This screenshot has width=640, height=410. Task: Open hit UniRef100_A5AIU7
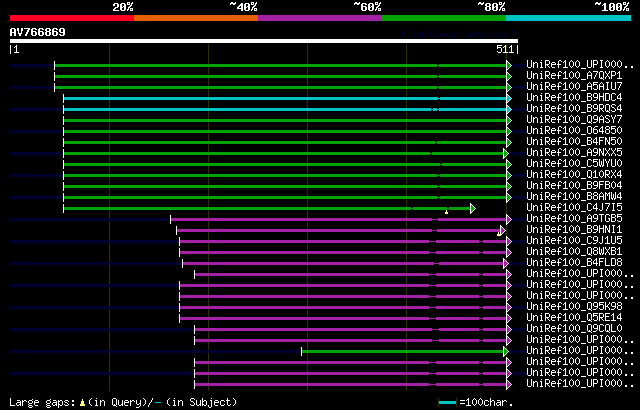[x=574, y=86]
